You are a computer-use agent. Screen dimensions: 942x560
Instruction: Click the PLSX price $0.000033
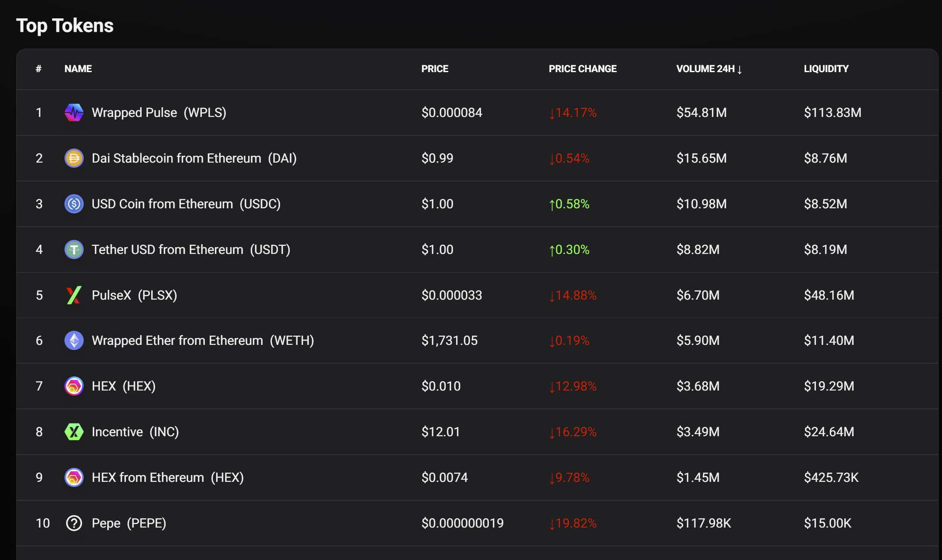452,295
